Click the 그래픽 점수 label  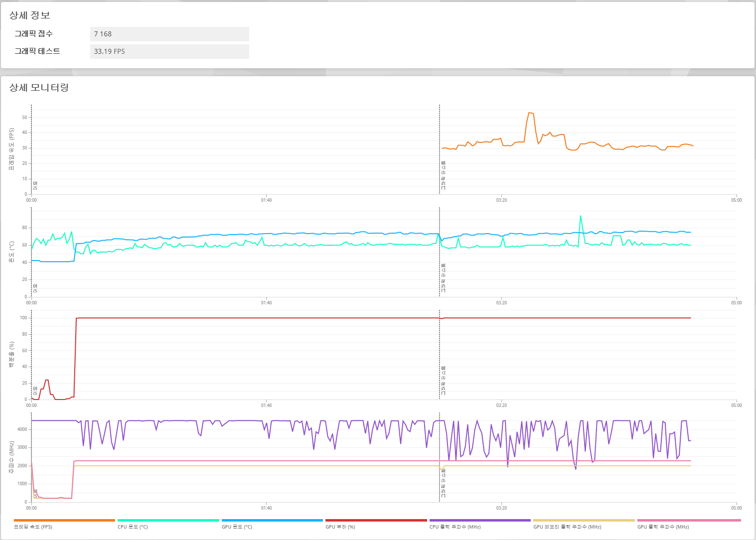[x=33, y=34]
